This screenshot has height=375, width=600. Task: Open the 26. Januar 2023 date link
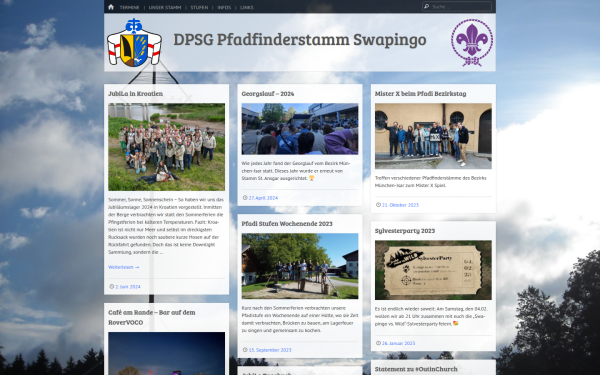coord(398,343)
